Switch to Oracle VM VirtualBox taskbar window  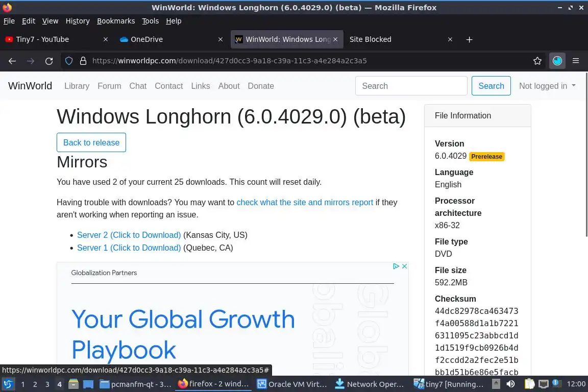coord(292,384)
